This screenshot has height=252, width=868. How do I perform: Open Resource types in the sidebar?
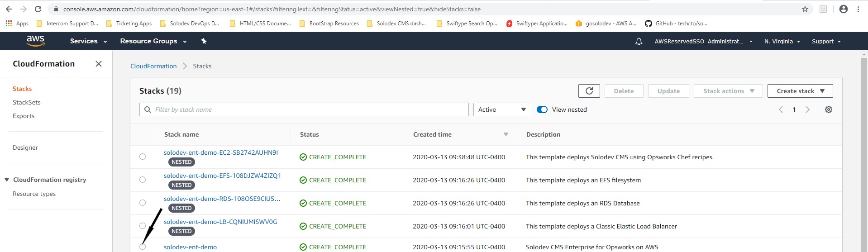(34, 194)
